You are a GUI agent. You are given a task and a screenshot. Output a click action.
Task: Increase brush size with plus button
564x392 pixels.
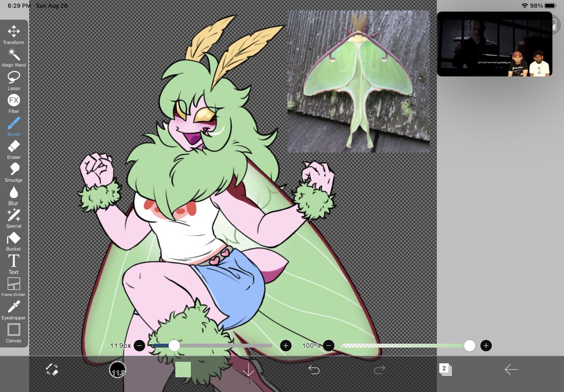pos(286,345)
